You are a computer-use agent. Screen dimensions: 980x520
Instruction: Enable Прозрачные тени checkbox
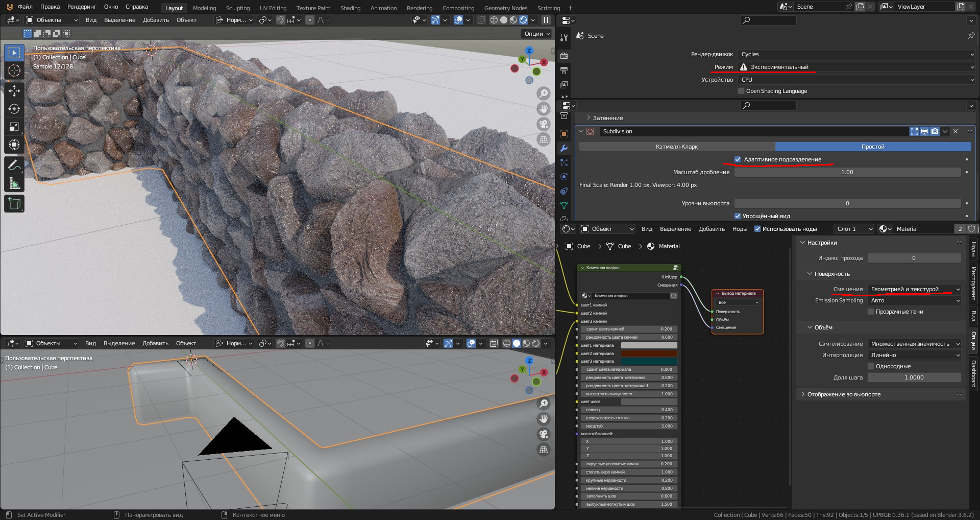pos(871,312)
